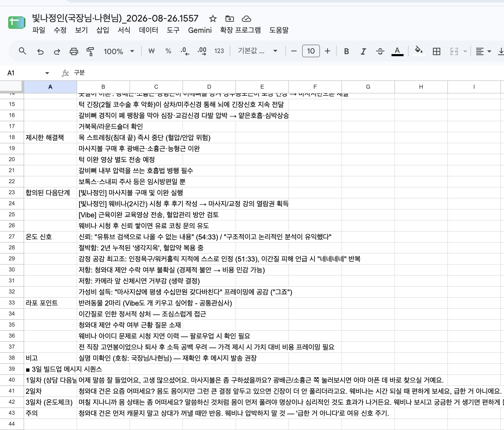Open the Gemini menu

pyautogui.click(x=200, y=30)
